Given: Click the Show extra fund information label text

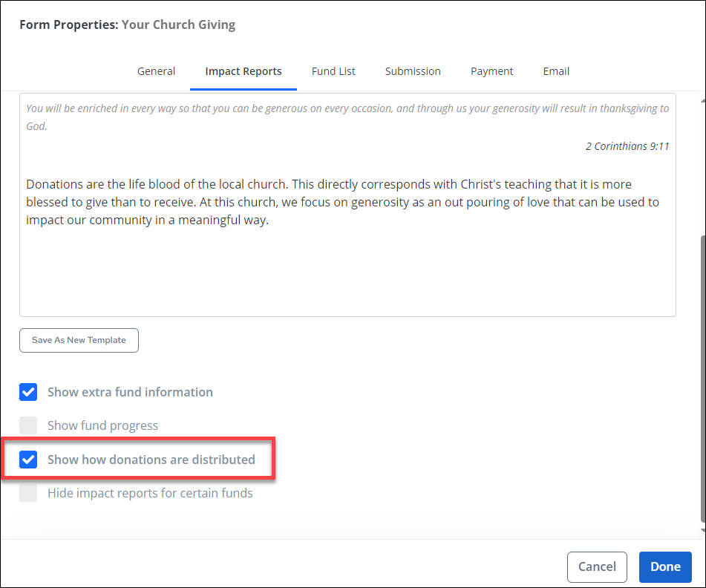Looking at the screenshot, I should pos(130,392).
